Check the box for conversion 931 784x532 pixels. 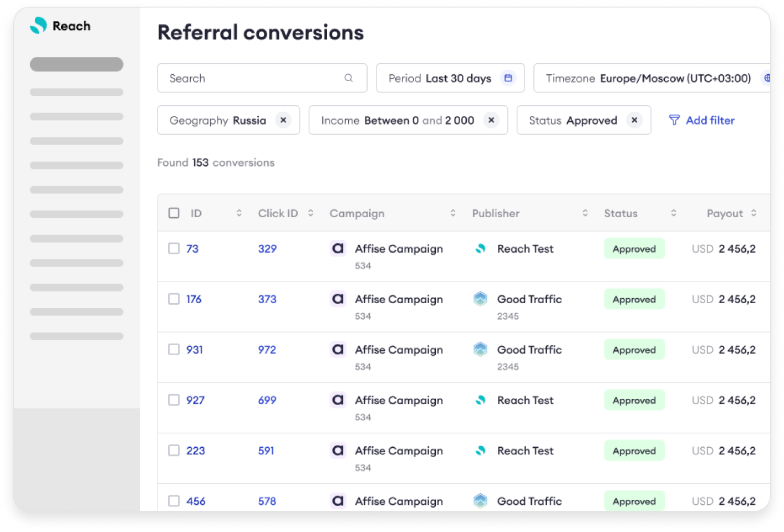(x=174, y=350)
